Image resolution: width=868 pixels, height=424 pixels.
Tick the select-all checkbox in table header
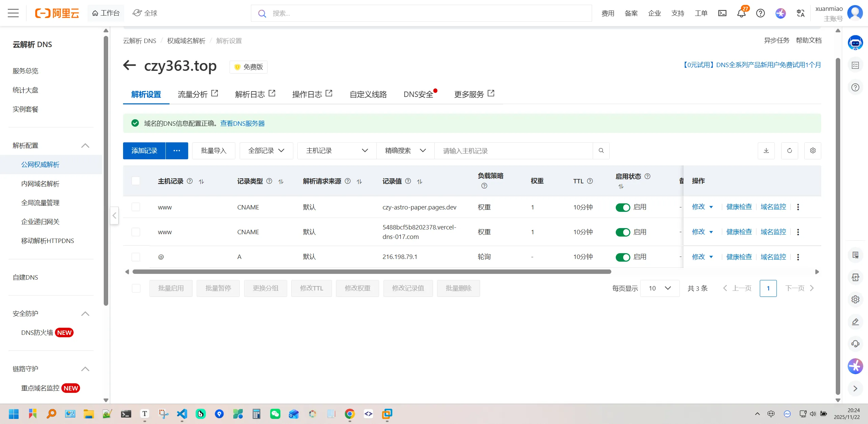[x=136, y=181]
